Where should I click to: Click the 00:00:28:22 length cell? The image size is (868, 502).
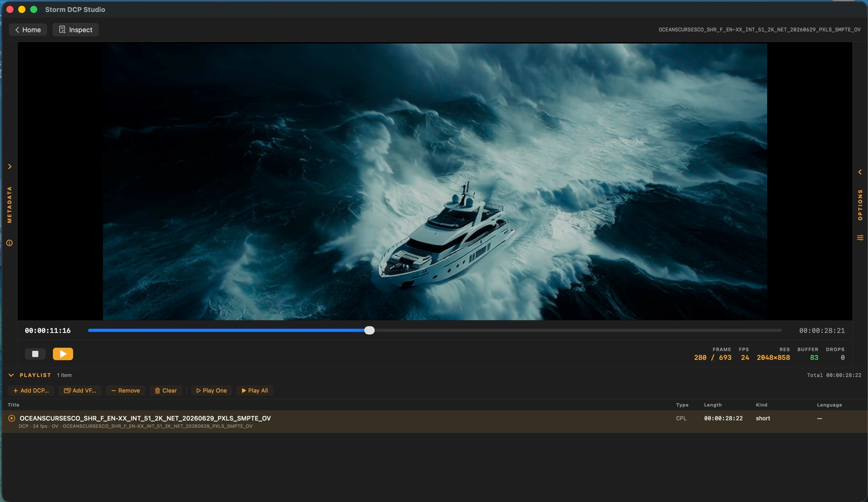point(723,418)
